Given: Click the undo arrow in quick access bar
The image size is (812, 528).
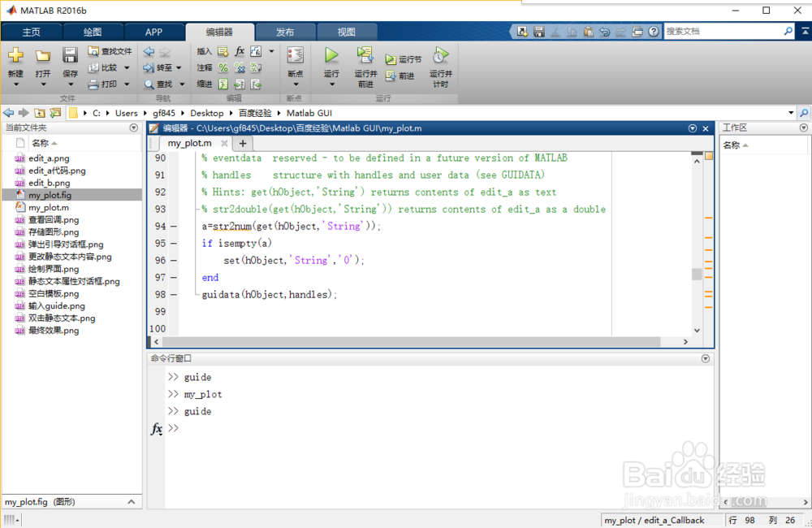Looking at the screenshot, I should pyautogui.click(x=604, y=32).
